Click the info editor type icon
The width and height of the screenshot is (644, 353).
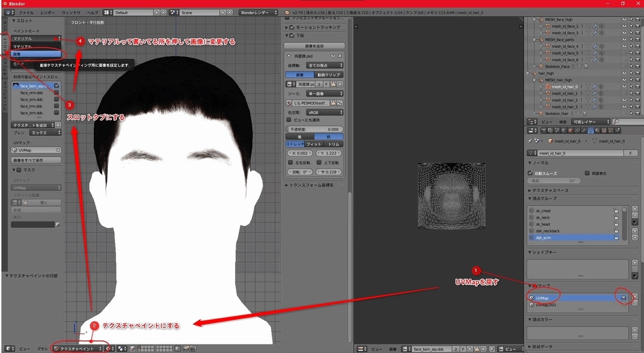pyautogui.click(x=10, y=12)
